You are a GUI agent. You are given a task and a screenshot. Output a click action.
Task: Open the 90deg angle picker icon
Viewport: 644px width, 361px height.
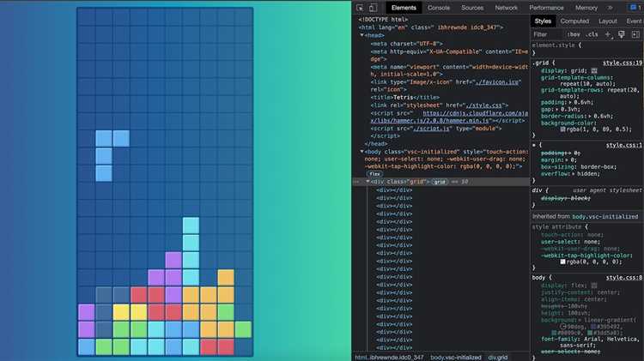point(563,327)
